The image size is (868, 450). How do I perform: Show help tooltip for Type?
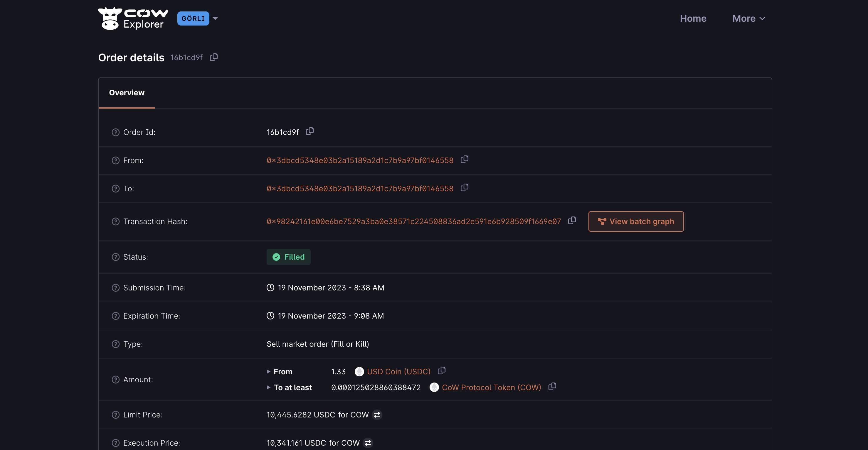116,344
